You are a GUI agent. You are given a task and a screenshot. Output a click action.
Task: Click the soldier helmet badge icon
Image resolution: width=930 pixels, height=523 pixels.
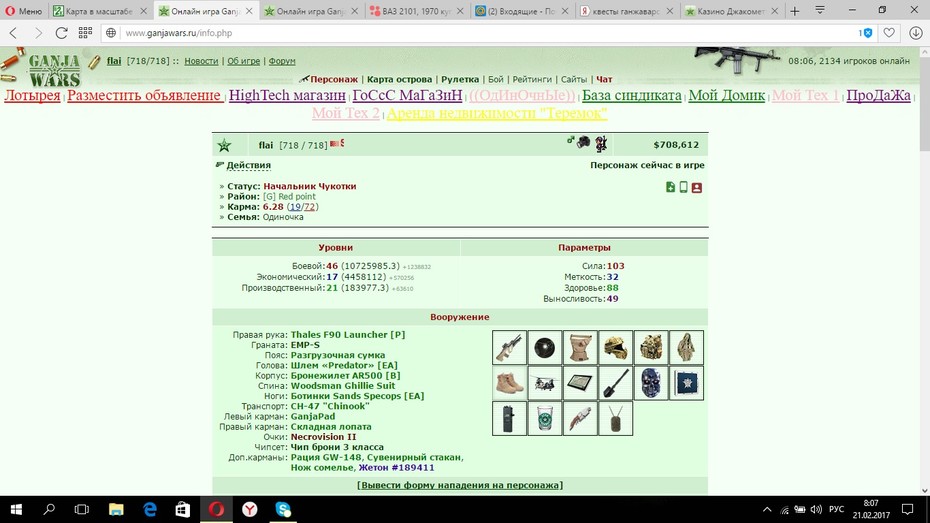point(584,142)
